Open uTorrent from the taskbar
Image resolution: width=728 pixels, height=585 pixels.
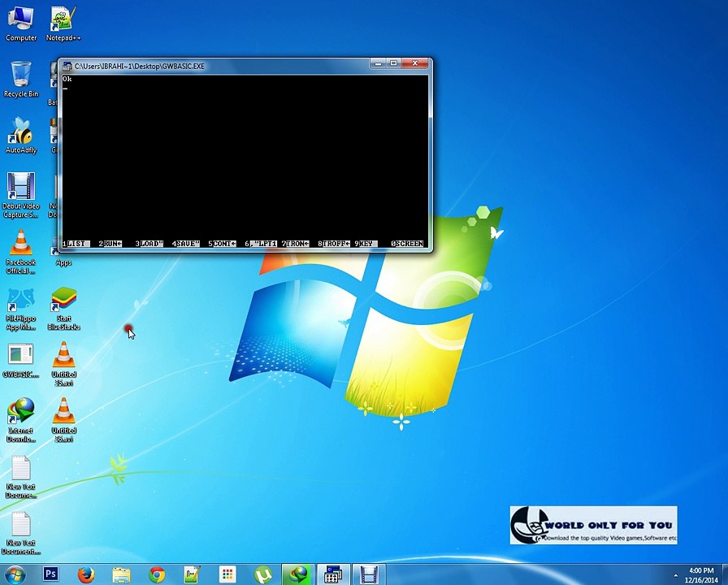(262, 574)
